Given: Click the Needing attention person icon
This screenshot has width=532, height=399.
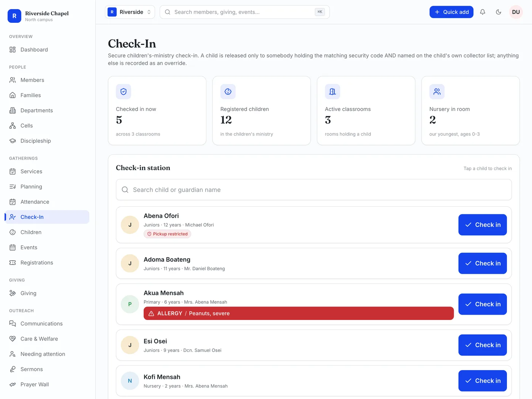Looking at the screenshot, I should 13,354.
